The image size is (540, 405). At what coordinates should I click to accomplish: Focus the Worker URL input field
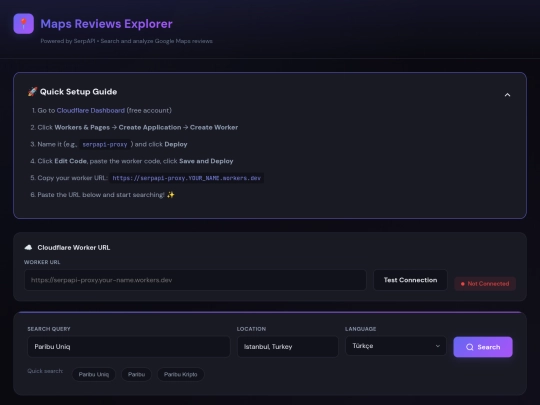pos(195,280)
